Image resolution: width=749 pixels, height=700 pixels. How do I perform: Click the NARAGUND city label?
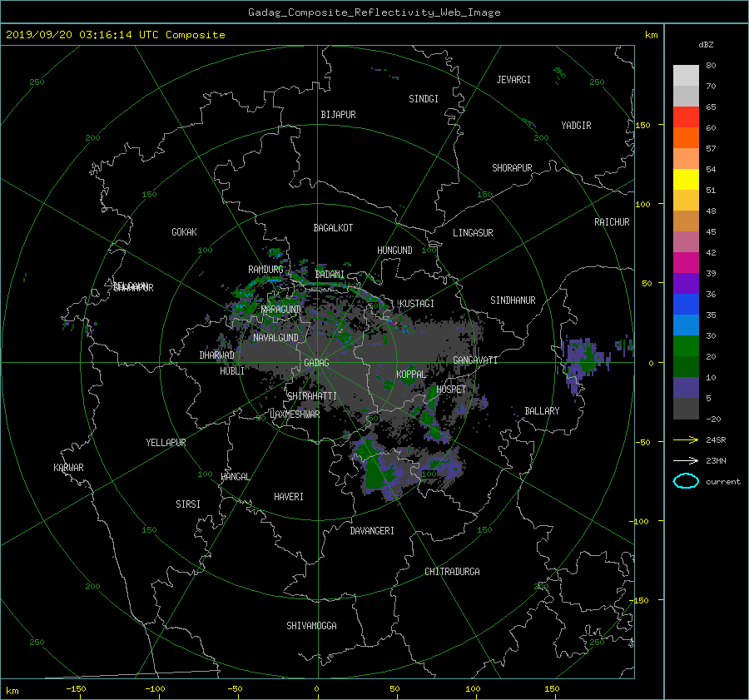[x=281, y=310]
